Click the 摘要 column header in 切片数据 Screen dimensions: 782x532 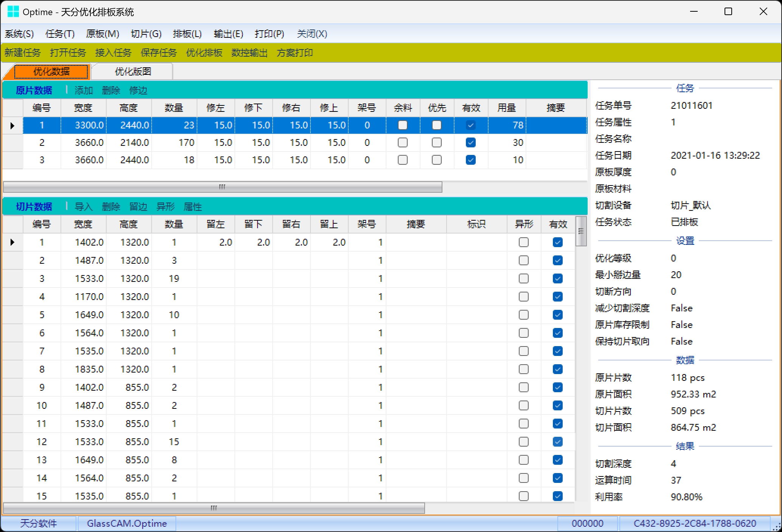coord(416,224)
